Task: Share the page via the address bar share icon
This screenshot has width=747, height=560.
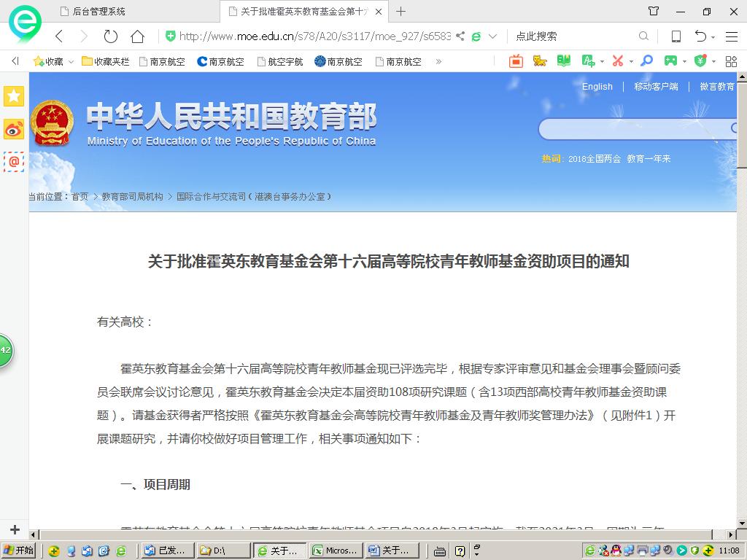Action: (x=461, y=36)
